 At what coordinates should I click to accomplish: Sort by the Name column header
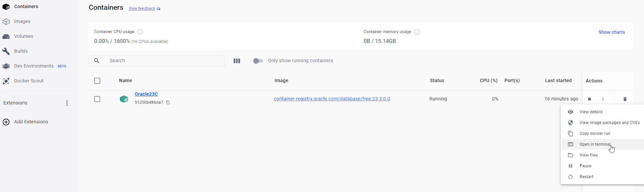pyautogui.click(x=126, y=81)
